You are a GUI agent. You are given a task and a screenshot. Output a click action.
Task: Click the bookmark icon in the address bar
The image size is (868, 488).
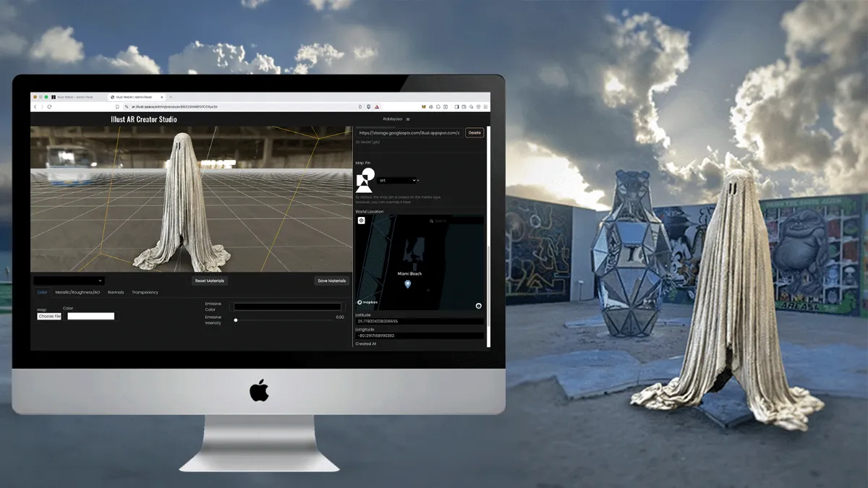tap(118, 106)
